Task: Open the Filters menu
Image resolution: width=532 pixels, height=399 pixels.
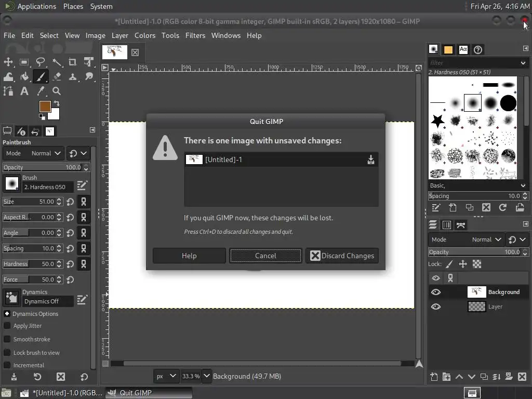Action: pyautogui.click(x=195, y=35)
